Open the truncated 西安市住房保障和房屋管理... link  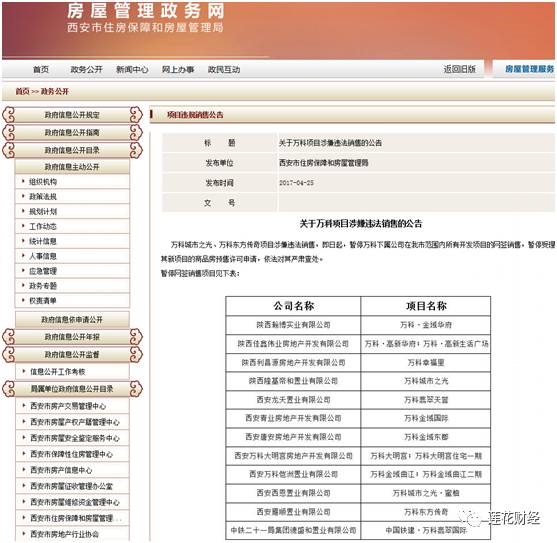[x=75, y=518]
